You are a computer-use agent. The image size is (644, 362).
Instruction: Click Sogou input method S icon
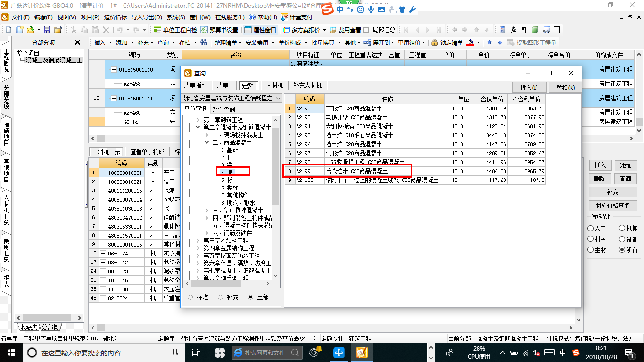pos(327,9)
